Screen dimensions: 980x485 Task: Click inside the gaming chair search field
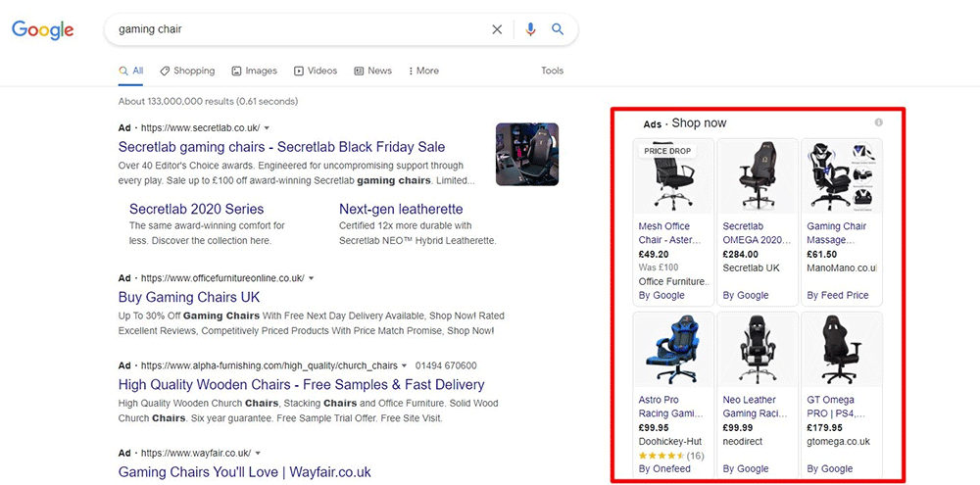294,29
